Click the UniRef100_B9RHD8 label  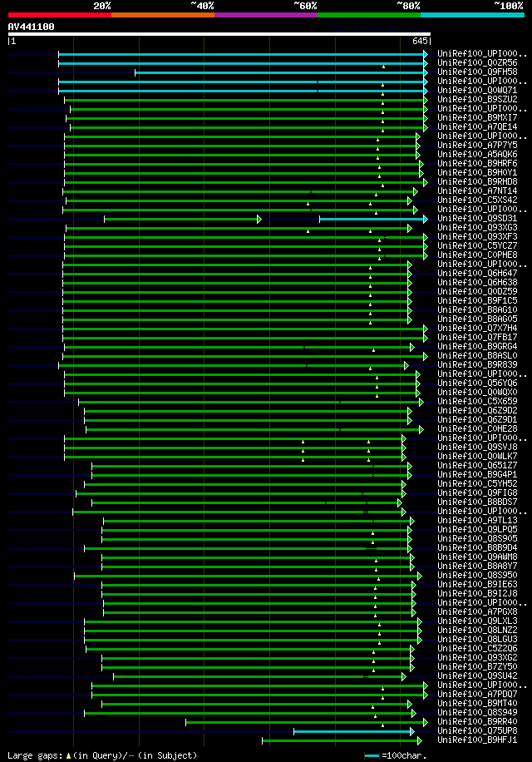click(477, 181)
